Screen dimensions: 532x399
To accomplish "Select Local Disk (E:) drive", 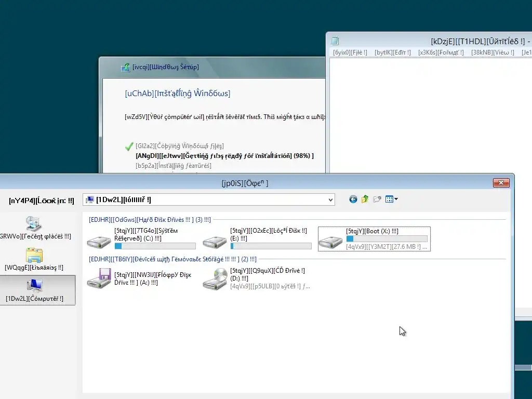I will coord(257,239).
